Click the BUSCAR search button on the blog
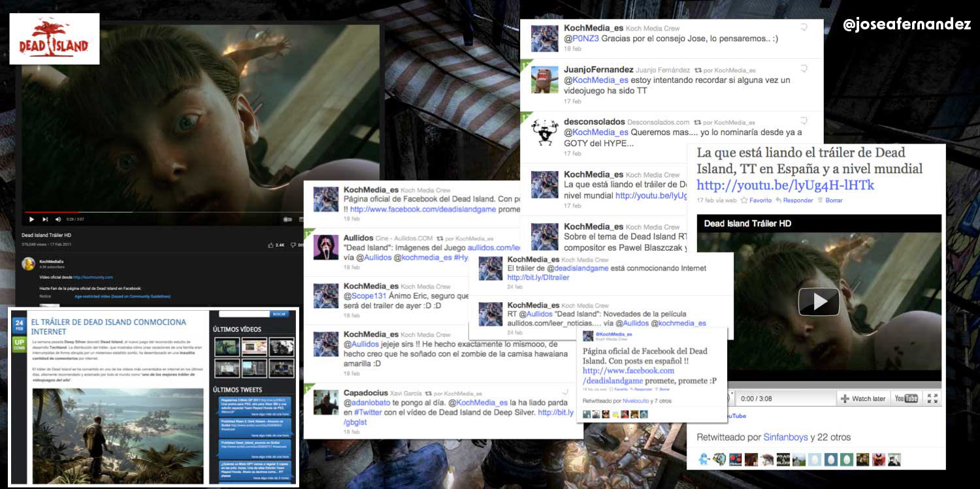The image size is (980, 489). tap(279, 314)
